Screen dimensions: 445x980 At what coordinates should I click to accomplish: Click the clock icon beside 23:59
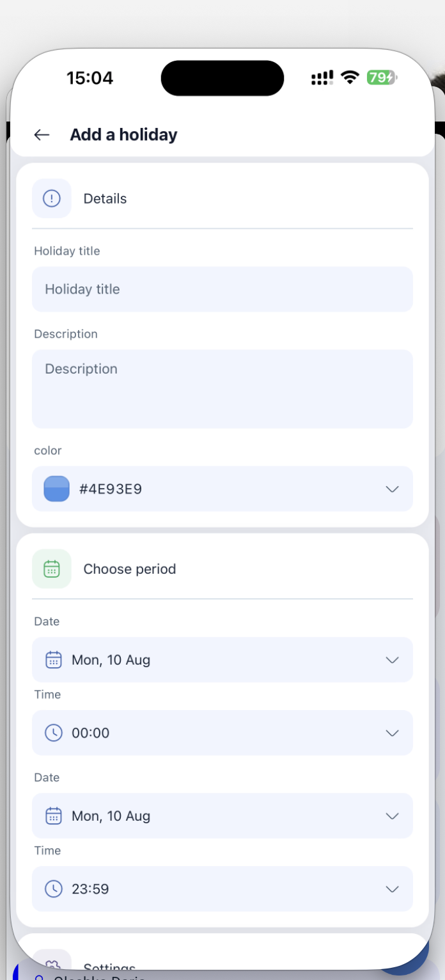[x=54, y=889]
